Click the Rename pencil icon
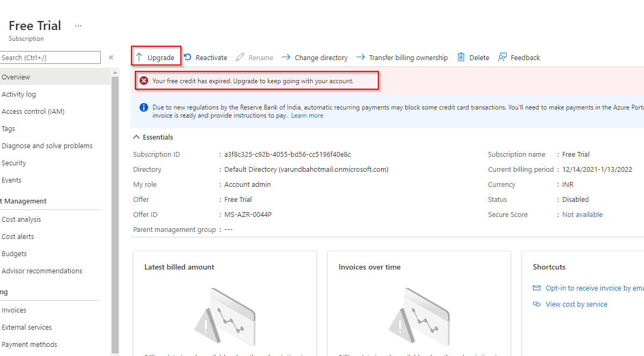This screenshot has width=644, height=356. click(240, 57)
